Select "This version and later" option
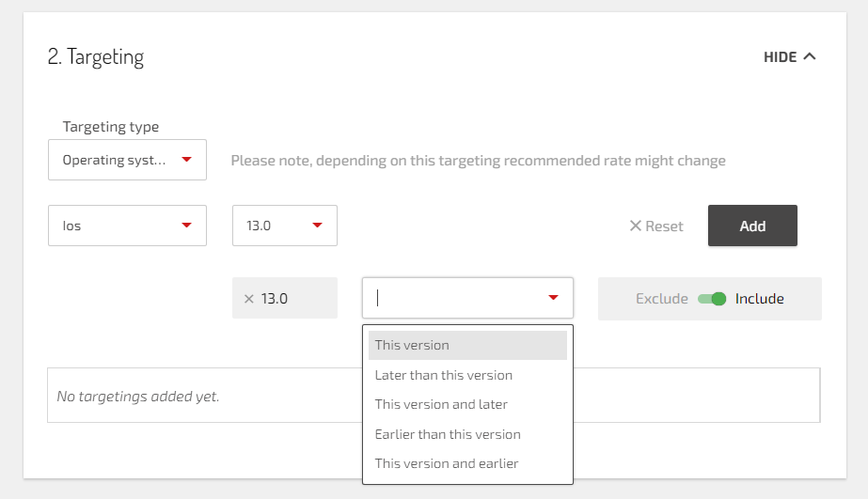 tap(440, 404)
